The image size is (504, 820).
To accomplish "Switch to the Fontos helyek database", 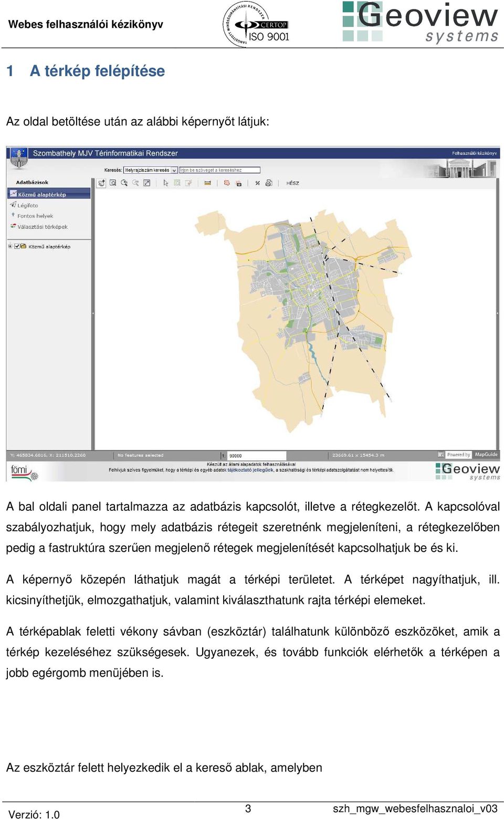I will (x=35, y=216).
